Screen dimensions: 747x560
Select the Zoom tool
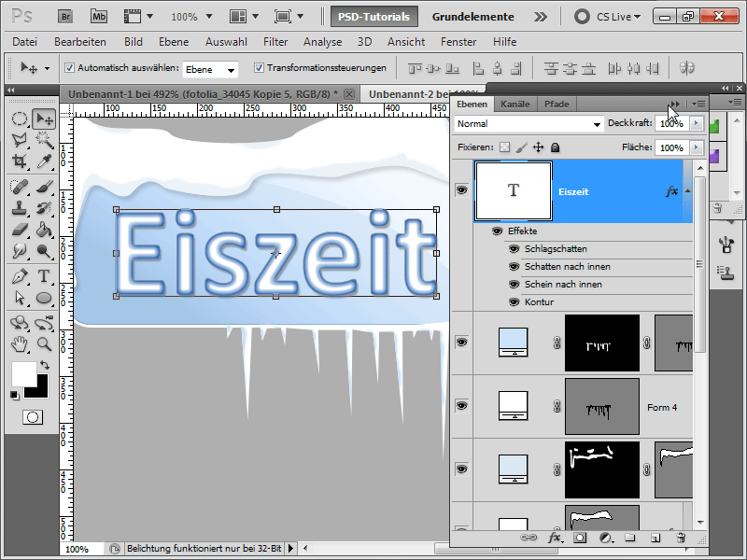point(44,343)
